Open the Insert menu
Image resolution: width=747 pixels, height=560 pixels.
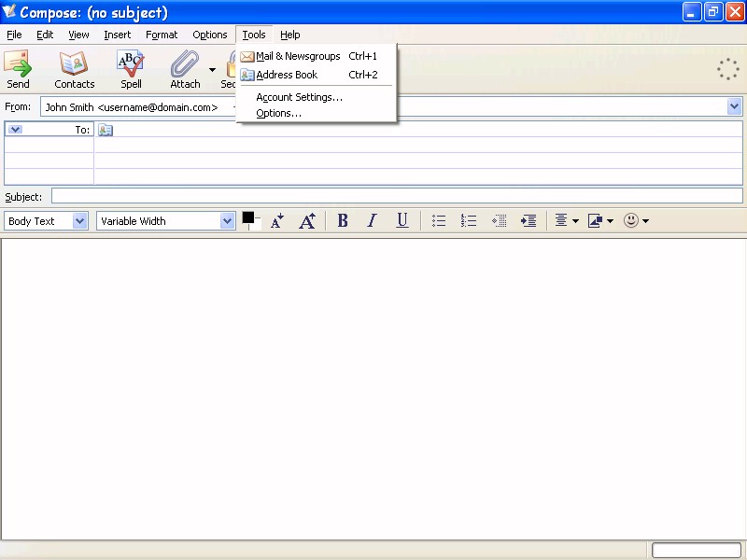tap(118, 35)
